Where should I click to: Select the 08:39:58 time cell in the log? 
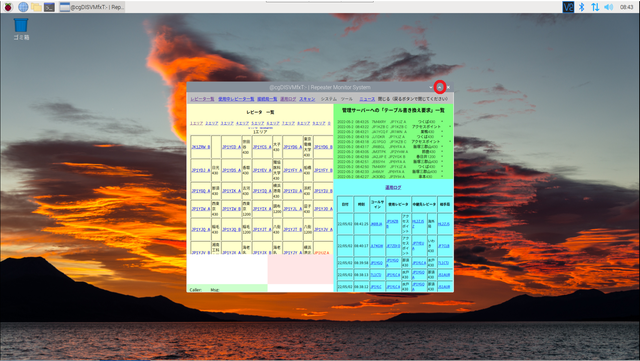coord(361,263)
